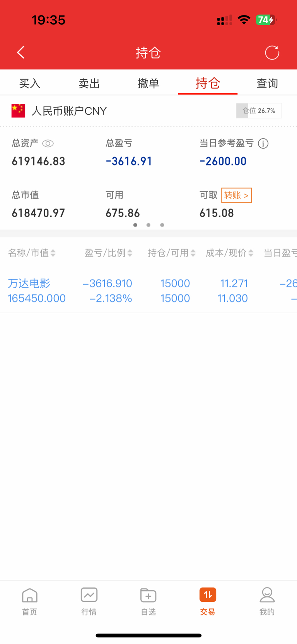
Task: Click the 仓位 26.7% position bar
Action: coord(259,111)
